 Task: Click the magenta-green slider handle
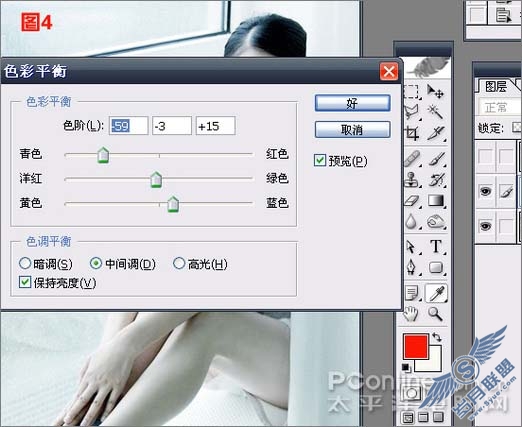tap(156, 179)
